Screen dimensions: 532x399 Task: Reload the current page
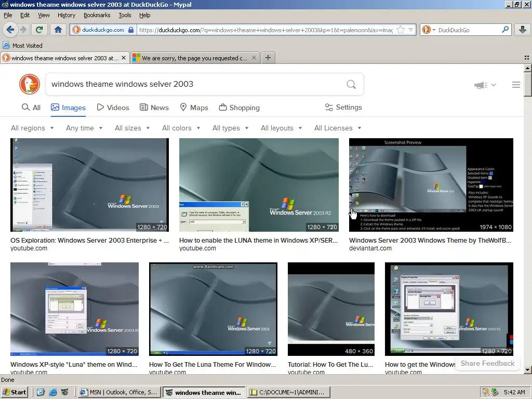pyautogui.click(x=39, y=30)
